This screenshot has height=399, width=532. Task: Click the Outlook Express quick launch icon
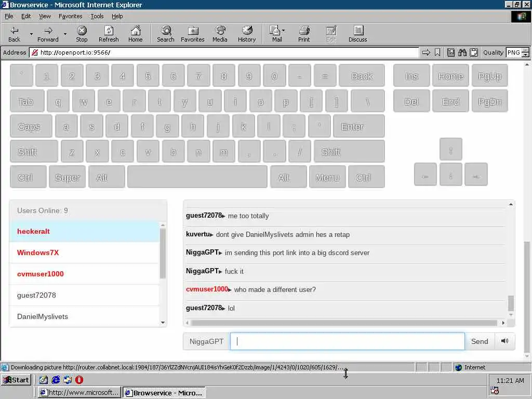[68, 380]
